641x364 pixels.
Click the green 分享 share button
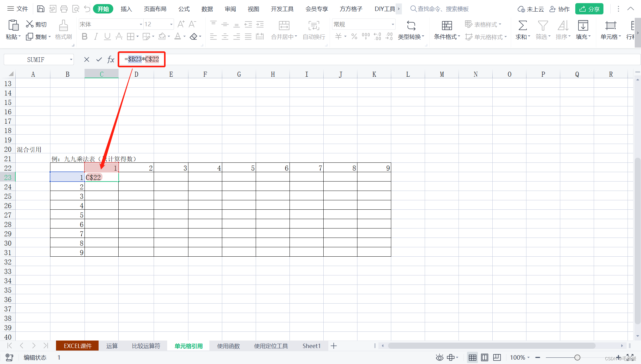point(589,9)
